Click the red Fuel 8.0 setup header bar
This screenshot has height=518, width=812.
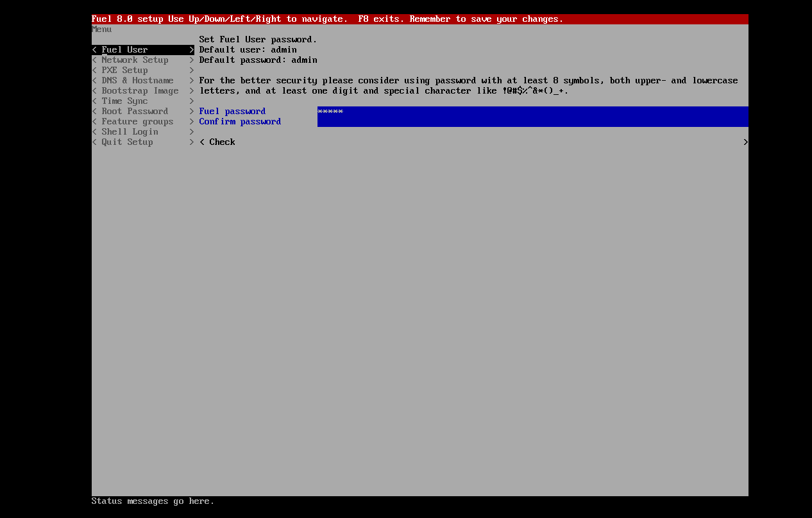420,19
